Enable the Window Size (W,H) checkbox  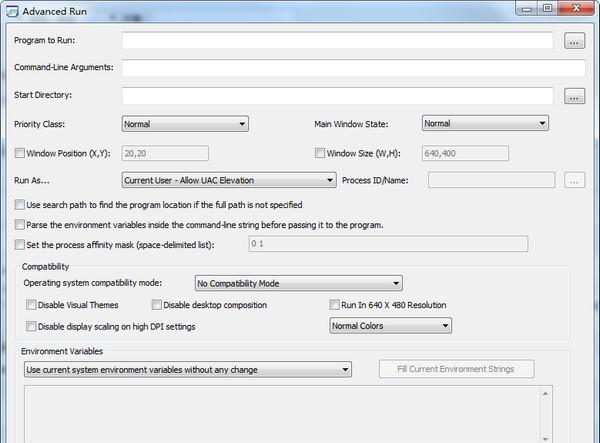tap(320, 153)
